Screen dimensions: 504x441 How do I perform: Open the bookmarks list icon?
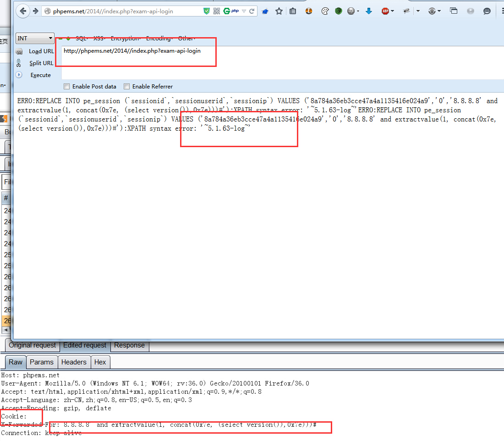(x=293, y=11)
